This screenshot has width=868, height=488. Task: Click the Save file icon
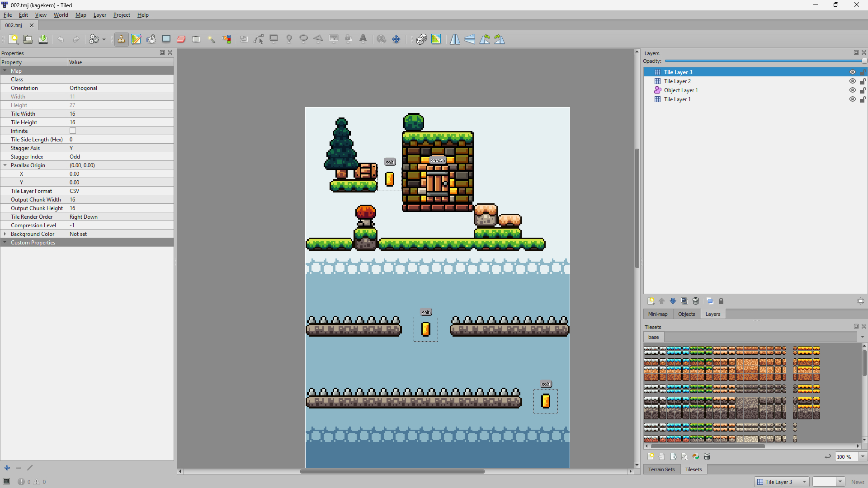click(43, 39)
